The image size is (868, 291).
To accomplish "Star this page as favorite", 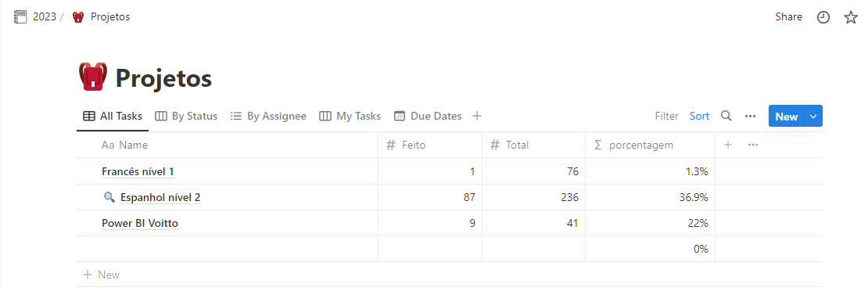I will (x=850, y=17).
